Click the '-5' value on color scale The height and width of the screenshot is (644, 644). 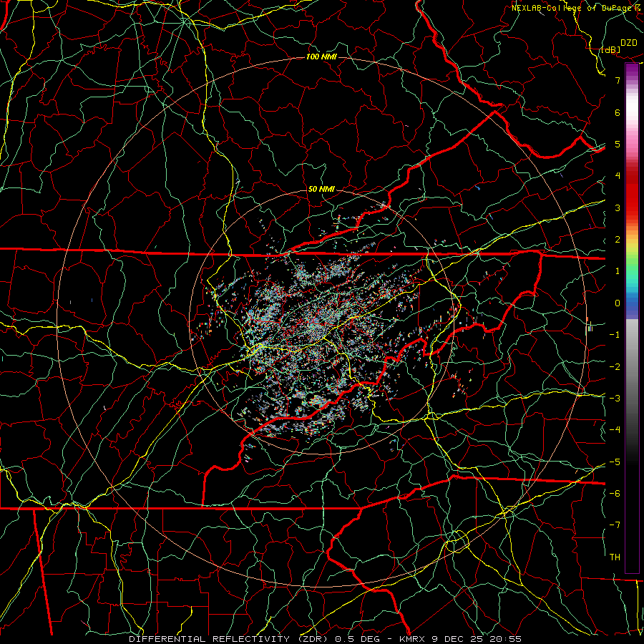tap(615, 462)
